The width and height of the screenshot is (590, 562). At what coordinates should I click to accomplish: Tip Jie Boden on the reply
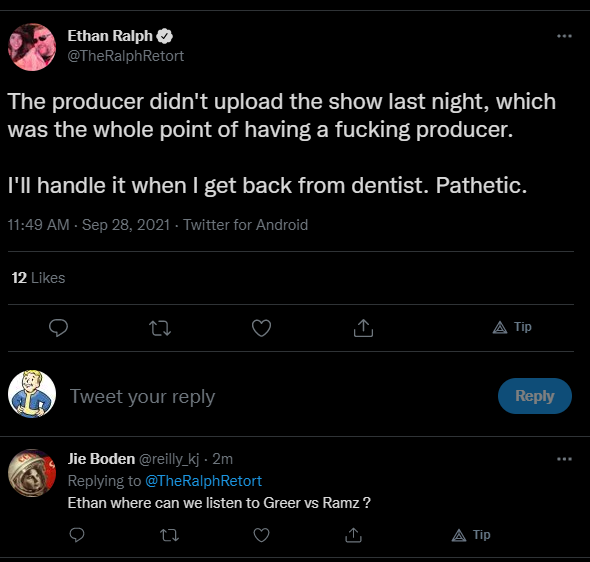click(x=471, y=535)
